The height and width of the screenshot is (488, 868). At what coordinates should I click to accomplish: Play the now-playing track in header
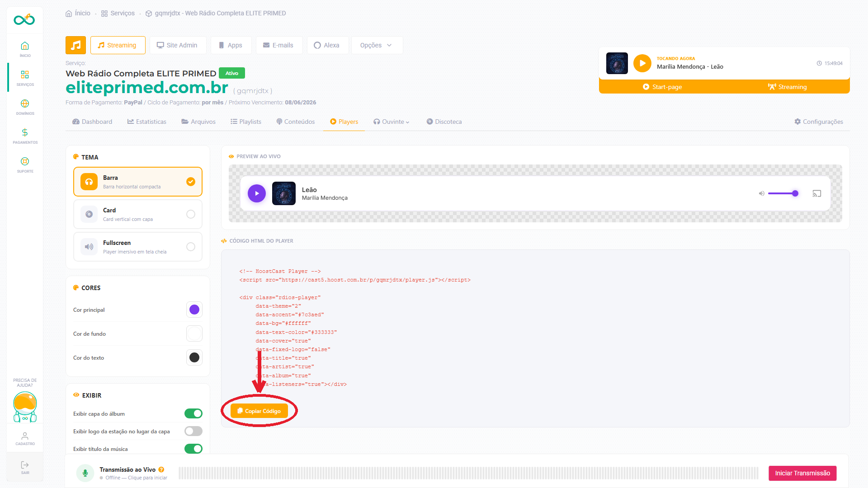click(x=642, y=63)
